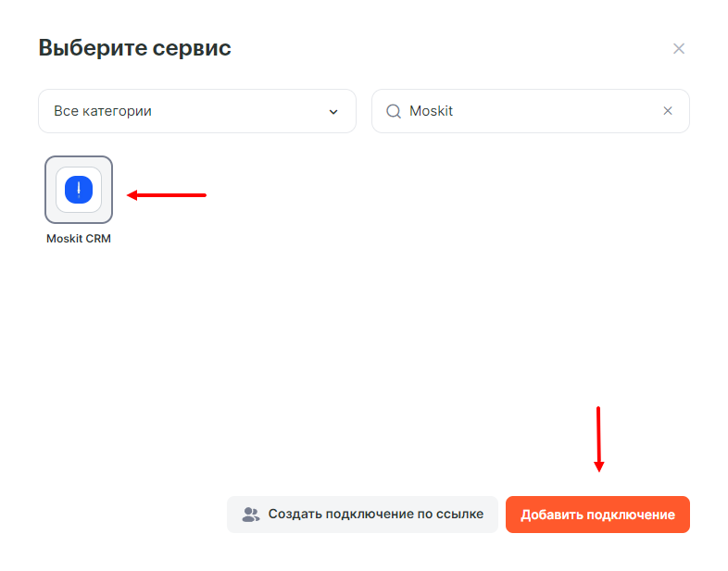Click the magnifier icon in search box
Image resolution: width=728 pixels, height=571 pixels.
tap(394, 111)
